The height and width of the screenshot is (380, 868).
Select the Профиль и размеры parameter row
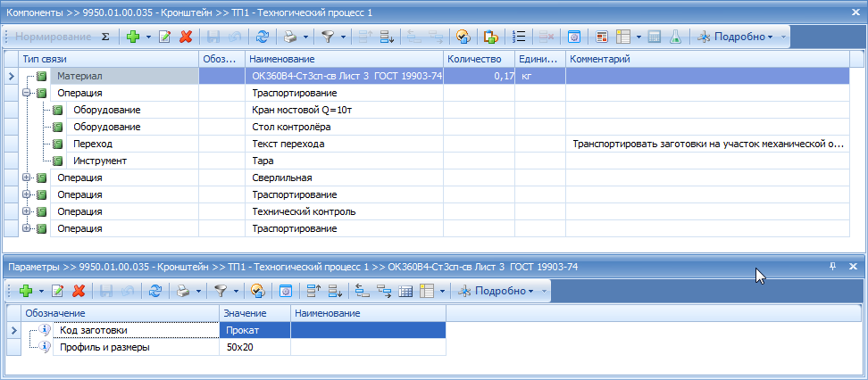[136, 347]
